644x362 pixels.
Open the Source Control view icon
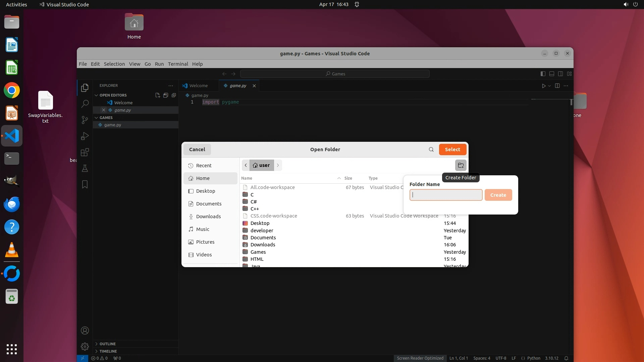pyautogui.click(x=85, y=120)
